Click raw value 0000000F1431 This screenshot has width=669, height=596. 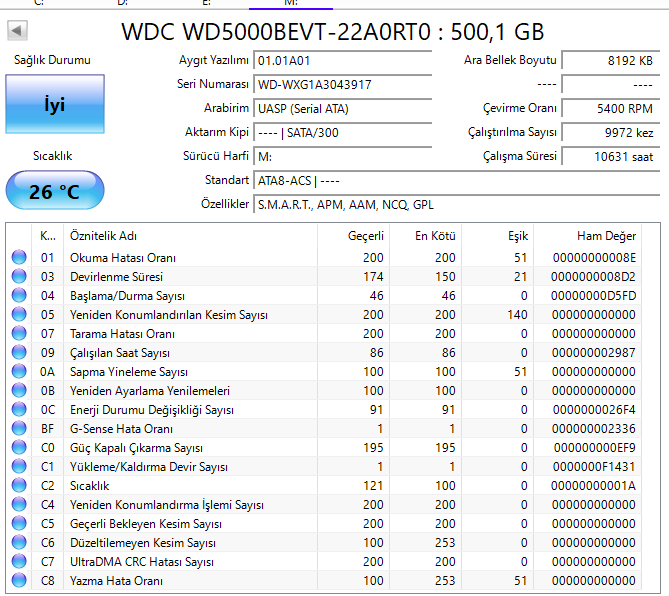[594, 467]
